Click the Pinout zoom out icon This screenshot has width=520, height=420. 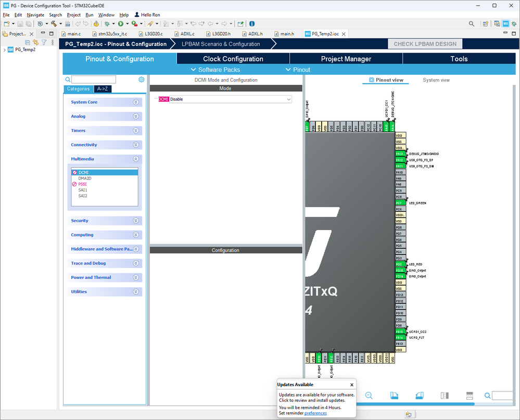point(369,396)
